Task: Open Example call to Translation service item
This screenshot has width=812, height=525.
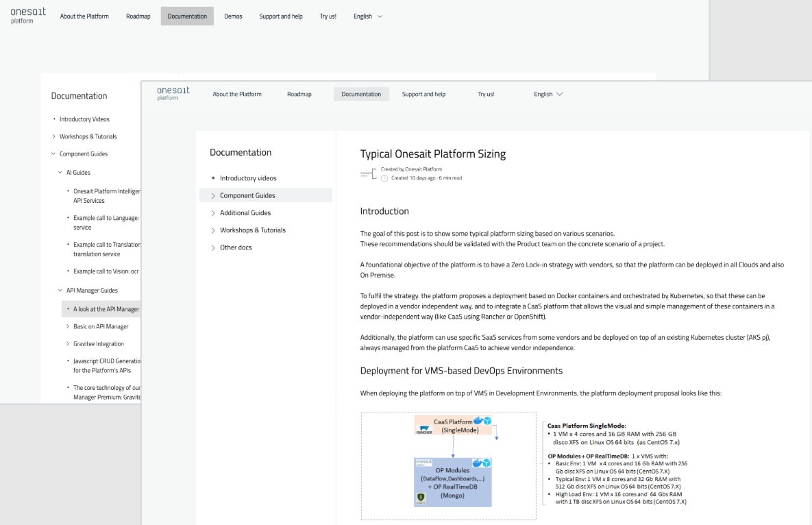Action: (107, 249)
